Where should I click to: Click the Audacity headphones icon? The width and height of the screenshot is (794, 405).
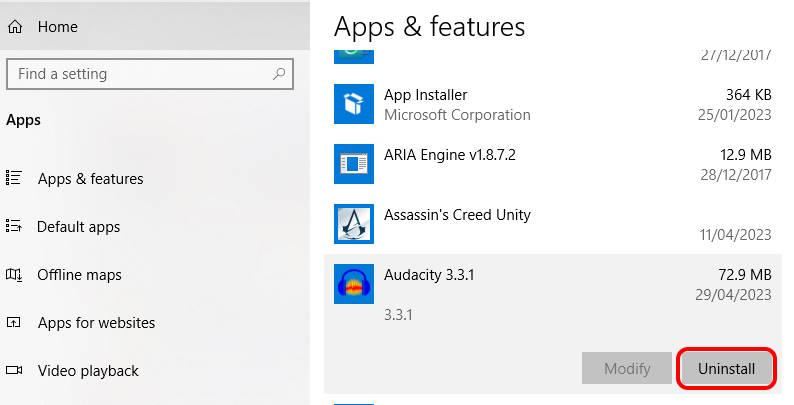(354, 284)
